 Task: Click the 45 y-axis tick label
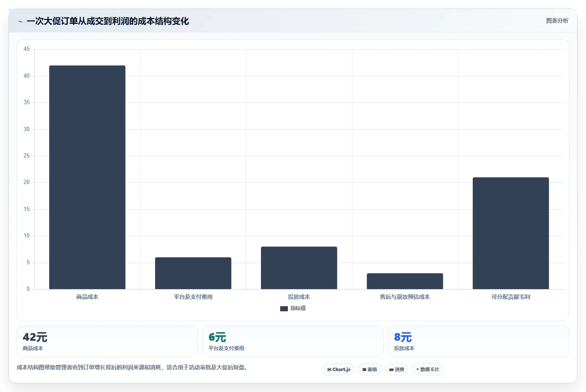coord(26,49)
